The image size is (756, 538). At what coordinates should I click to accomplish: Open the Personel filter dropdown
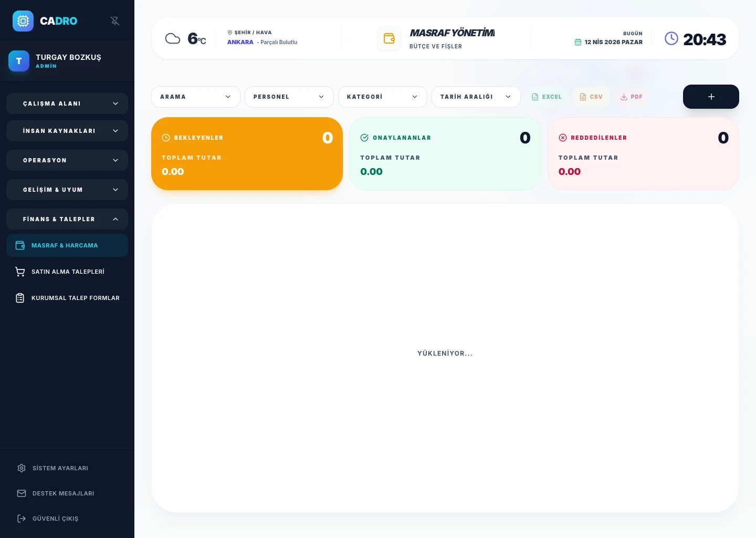coord(289,97)
